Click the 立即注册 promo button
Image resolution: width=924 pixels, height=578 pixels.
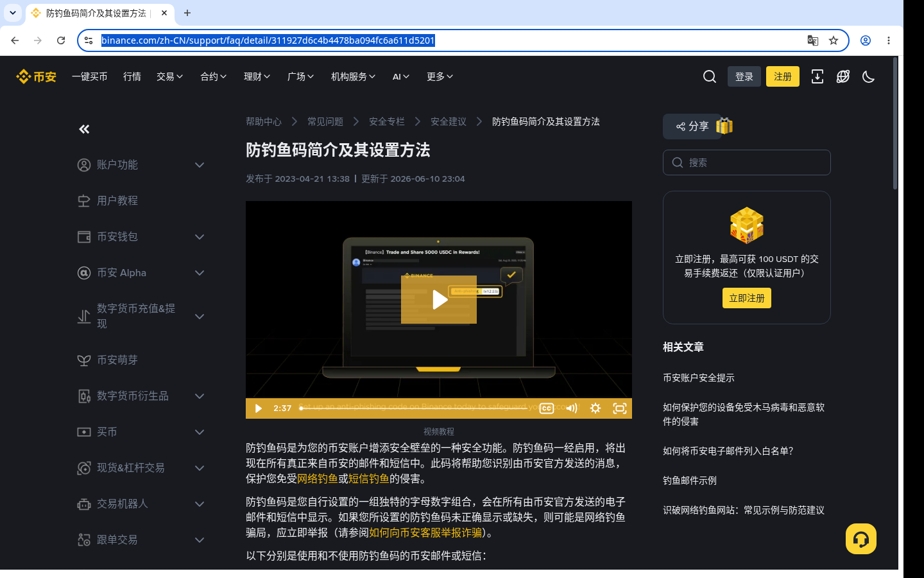click(747, 298)
